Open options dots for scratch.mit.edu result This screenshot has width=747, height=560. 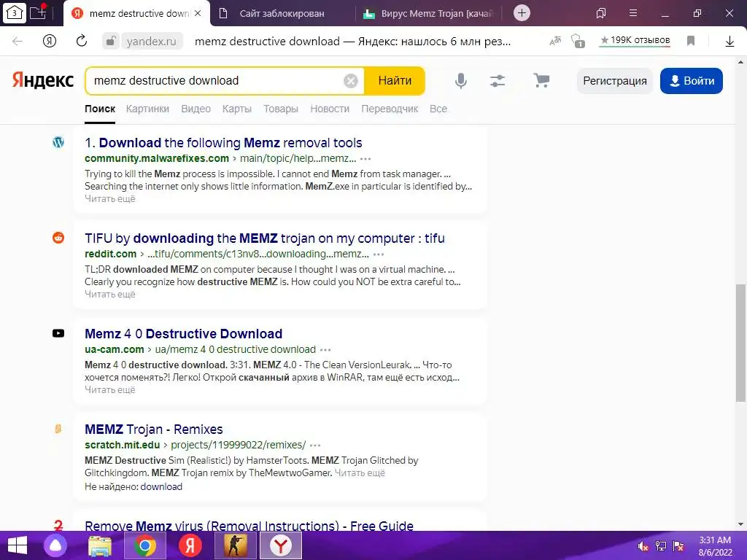pyautogui.click(x=315, y=446)
